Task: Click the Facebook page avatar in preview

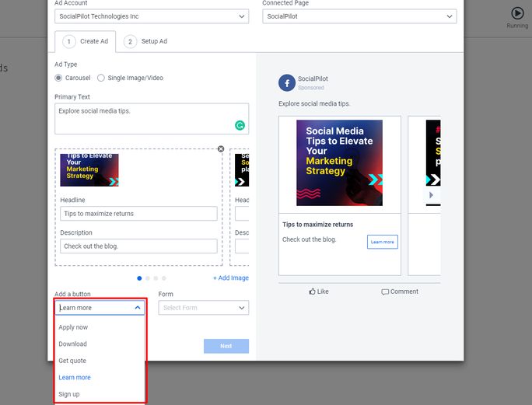Action: [x=287, y=82]
